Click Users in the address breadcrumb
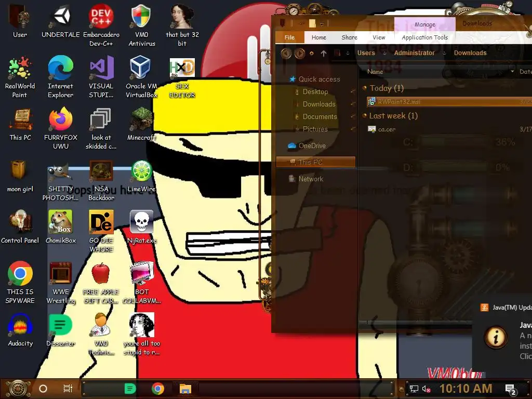Viewport: 532px width, 399px height. coord(366,53)
